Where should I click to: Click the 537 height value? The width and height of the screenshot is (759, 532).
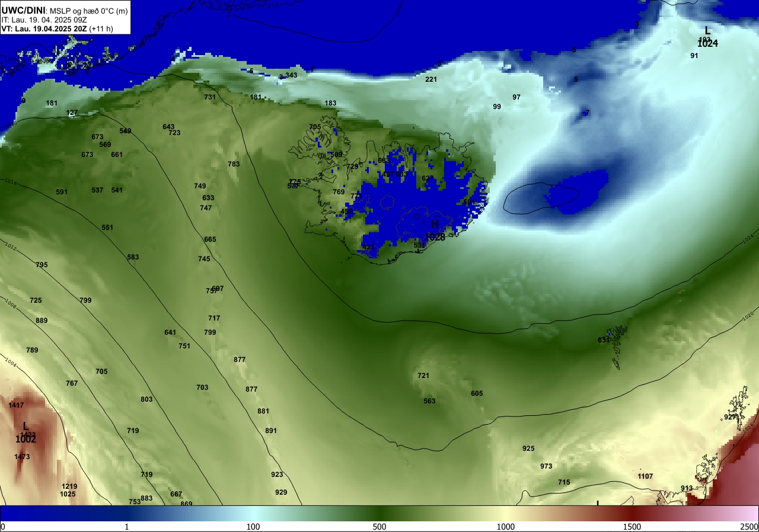[x=97, y=190]
